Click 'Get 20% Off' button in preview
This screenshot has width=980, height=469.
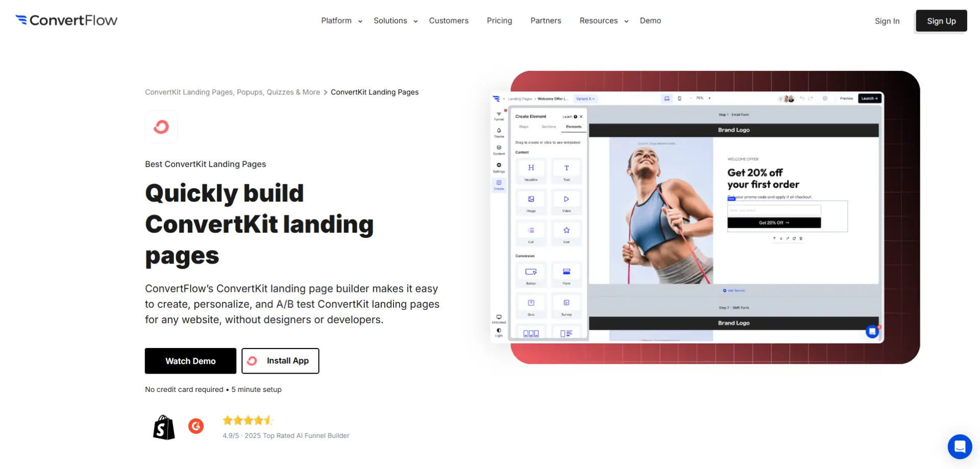pos(774,223)
